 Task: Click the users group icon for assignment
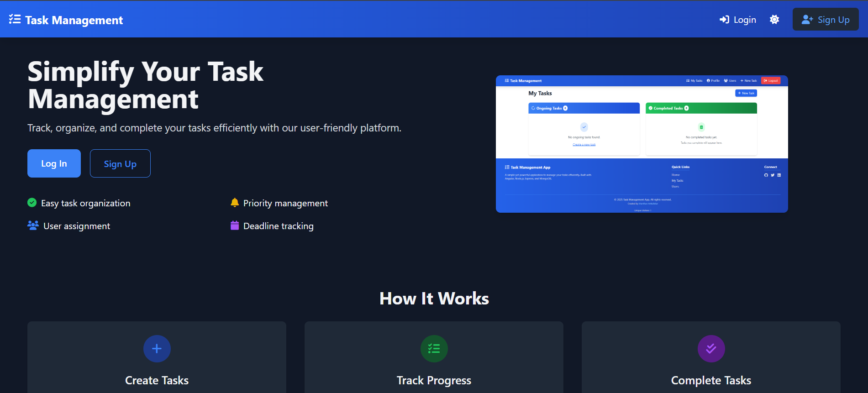click(33, 225)
